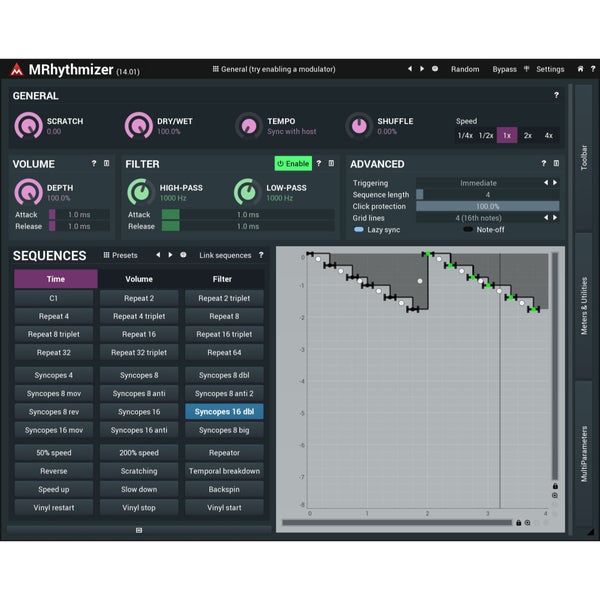Open Volume section help question mark
Image resolution: width=600 pixels, height=600 pixels.
[94, 163]
